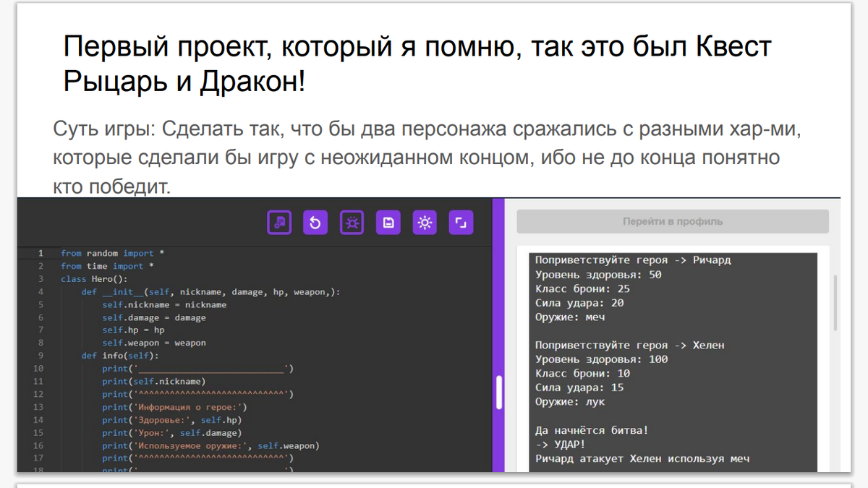Click output line 'Да начнётся битва!'
Screen dimensions: 868x488
(x=592, y=430)
